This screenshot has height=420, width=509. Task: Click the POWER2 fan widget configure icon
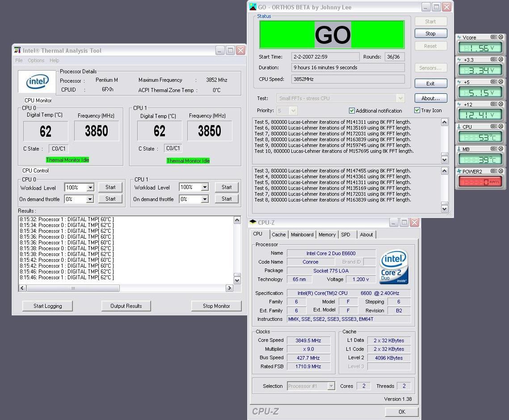494,171
